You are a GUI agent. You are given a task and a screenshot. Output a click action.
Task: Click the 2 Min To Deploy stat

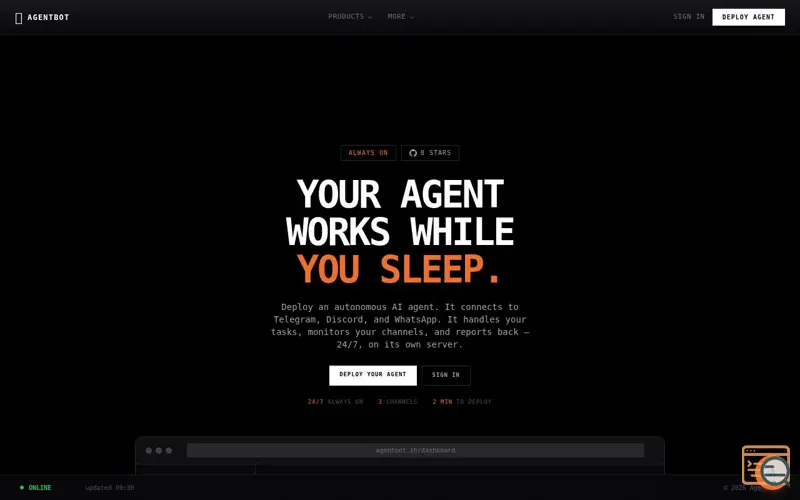(x=462, y=402)
